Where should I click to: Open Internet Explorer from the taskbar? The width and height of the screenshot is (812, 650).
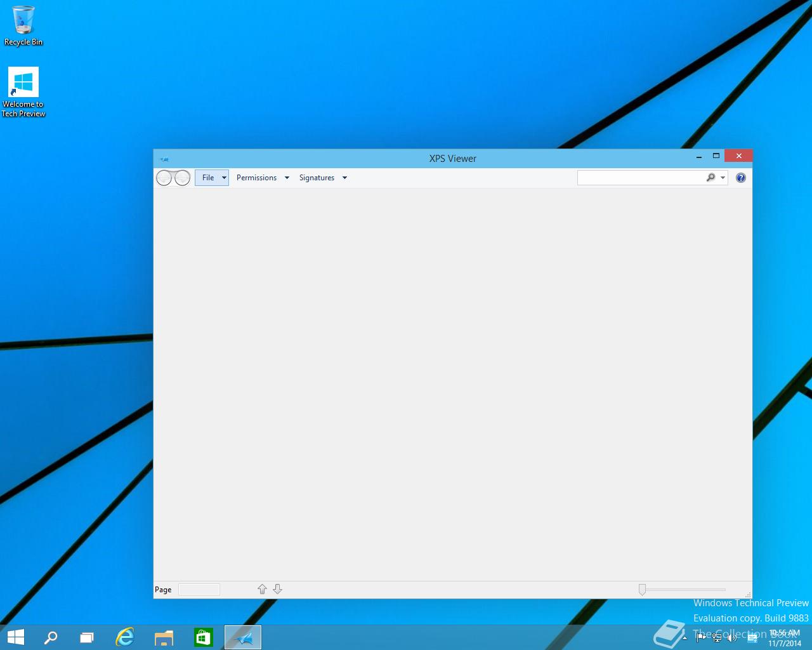click(x=125, y=637)
